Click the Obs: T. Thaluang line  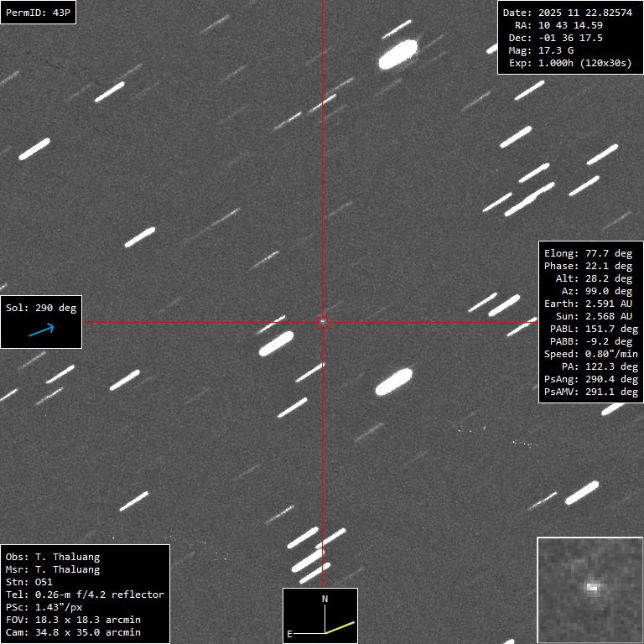tap(53, 557)
